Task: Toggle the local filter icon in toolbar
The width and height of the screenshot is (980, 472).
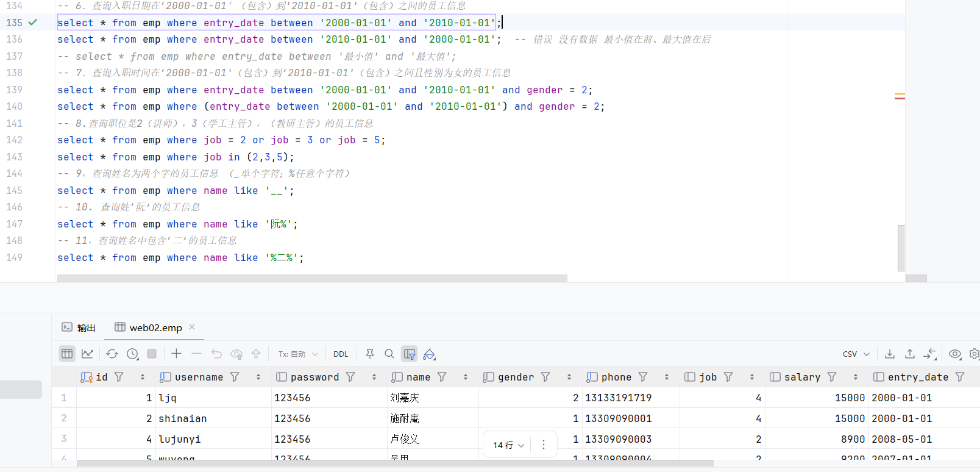Action: click(410, 354)
